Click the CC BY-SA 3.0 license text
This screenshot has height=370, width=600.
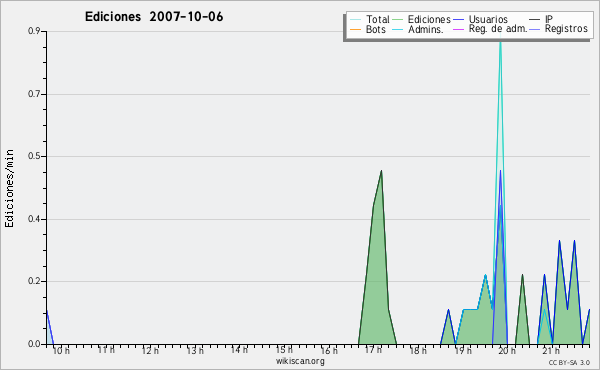point(569,362)
